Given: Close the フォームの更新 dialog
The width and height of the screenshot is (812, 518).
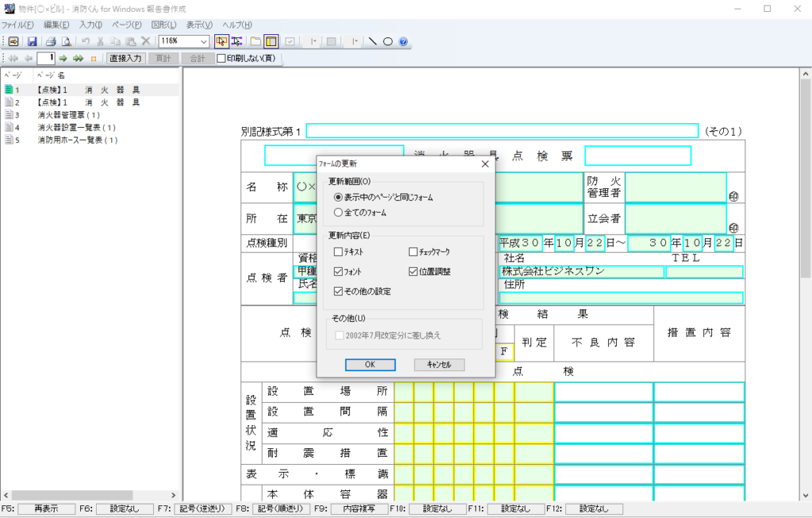Looking at the screenshot, I should tap(485, 163).
